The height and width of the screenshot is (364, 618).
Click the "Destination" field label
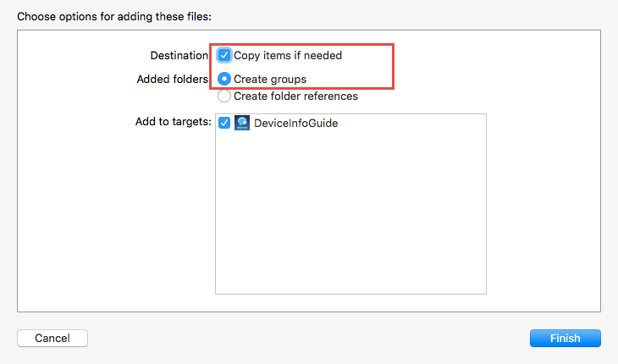(x=179, y=55)
